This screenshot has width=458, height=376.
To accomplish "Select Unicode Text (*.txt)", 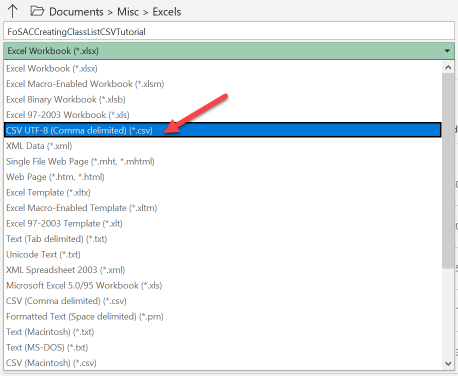I will (x=223, y=254).
